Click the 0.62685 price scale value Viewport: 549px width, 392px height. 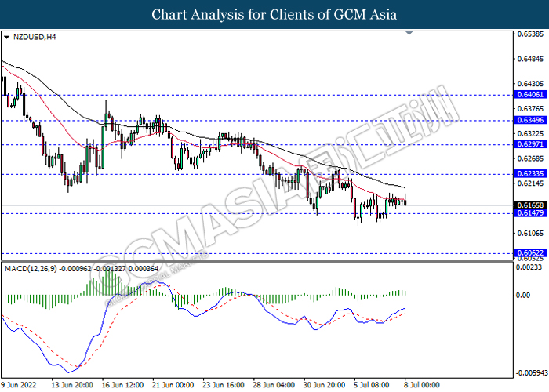(x=531, y=158)
